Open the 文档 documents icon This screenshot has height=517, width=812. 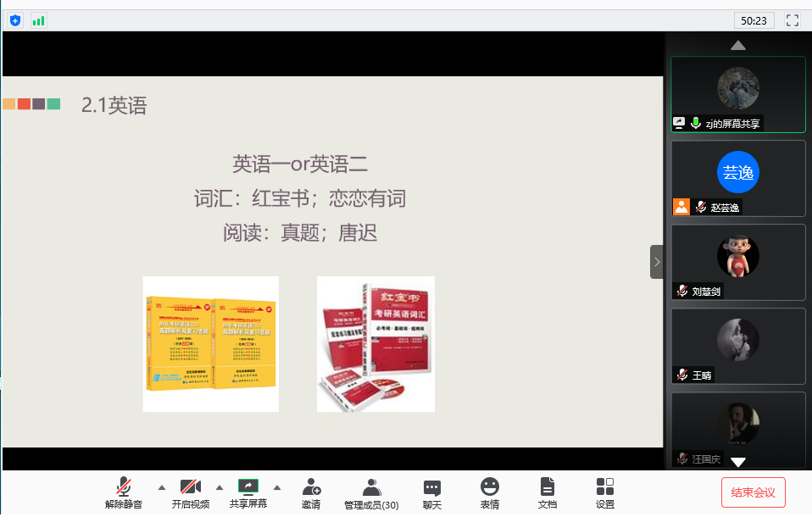coord(548,487)
